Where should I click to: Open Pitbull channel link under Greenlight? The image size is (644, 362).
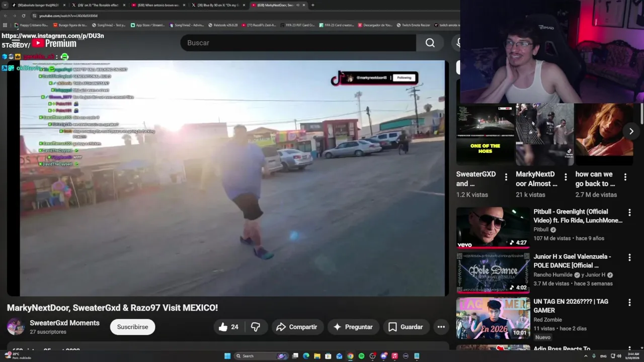pyautogui.click(x=541, y=229)
